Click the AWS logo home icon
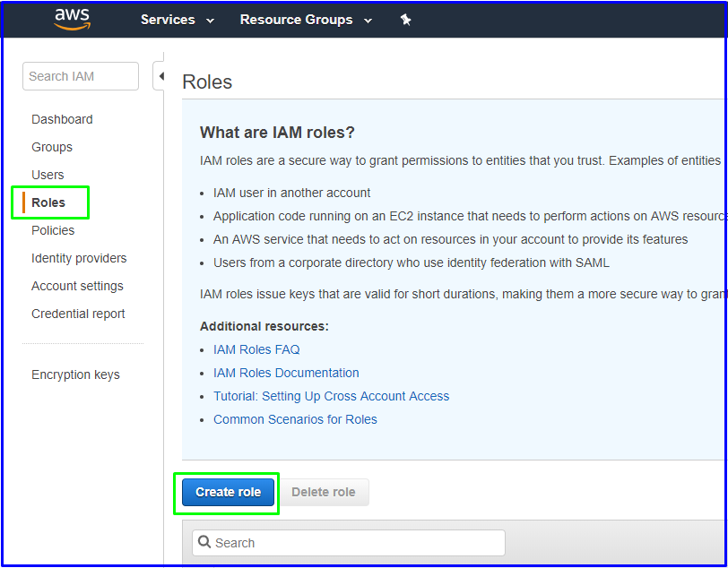The image size is (728, 568). pos(72,20)
